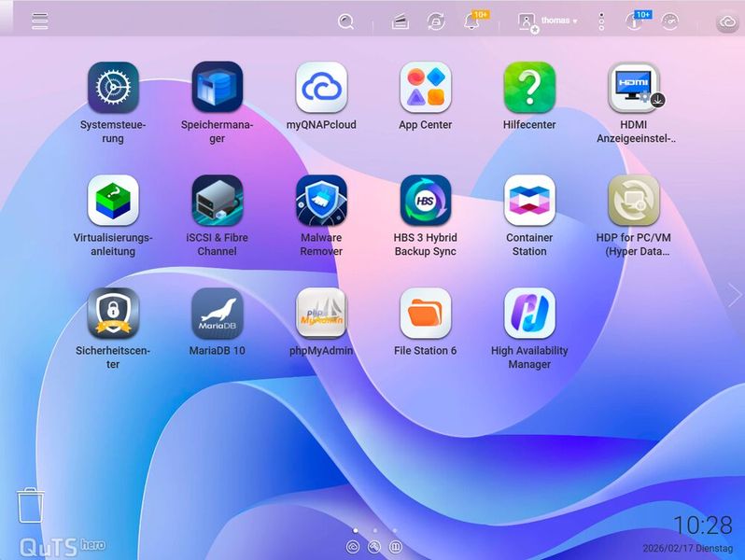Open HDP for PC/VM app

coord(634,200)
